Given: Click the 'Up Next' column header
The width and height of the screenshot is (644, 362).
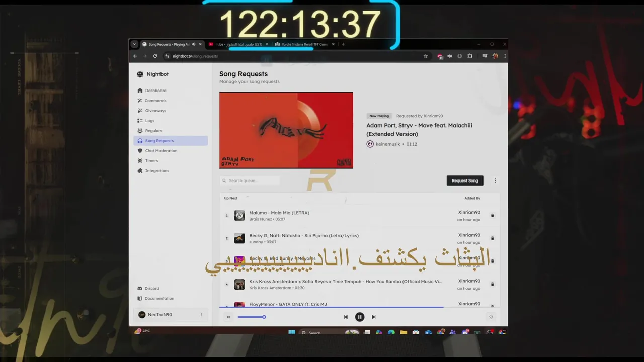Looking at the screenshot, I should click(x=230, y=198).
